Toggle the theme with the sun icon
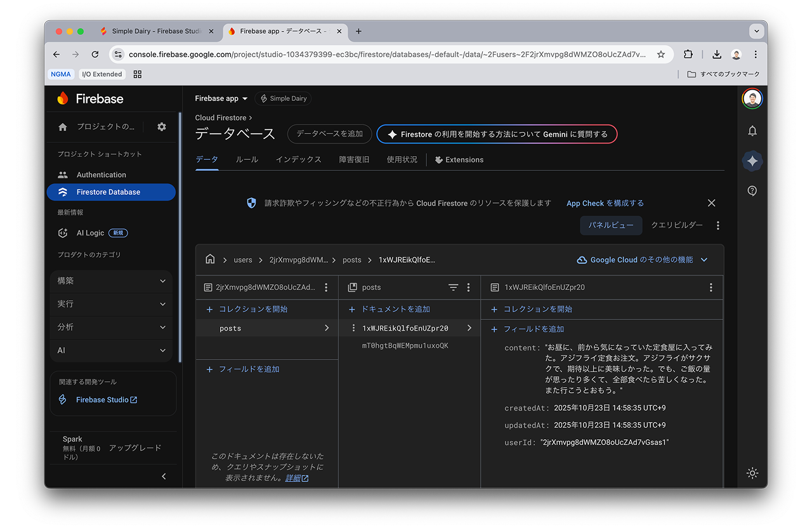812x528 pixels. pyautogui.click(x=752, y=473)
